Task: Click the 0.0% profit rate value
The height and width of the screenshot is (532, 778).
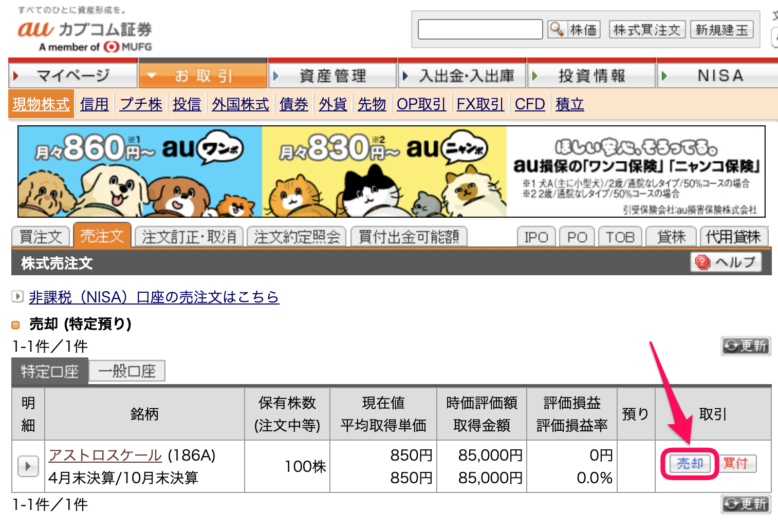Action: (595, 478)
